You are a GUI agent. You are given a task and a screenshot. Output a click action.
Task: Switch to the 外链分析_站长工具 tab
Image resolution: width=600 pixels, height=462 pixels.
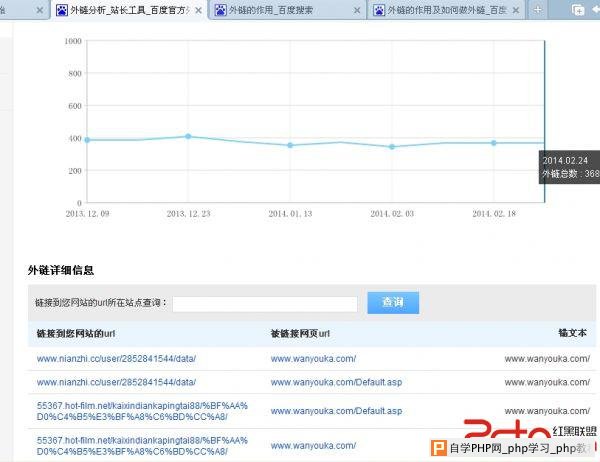tap(128, 10)
